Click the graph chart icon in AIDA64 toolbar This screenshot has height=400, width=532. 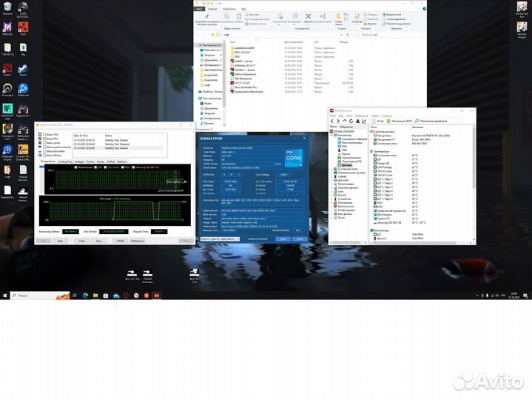pos(364,121)
